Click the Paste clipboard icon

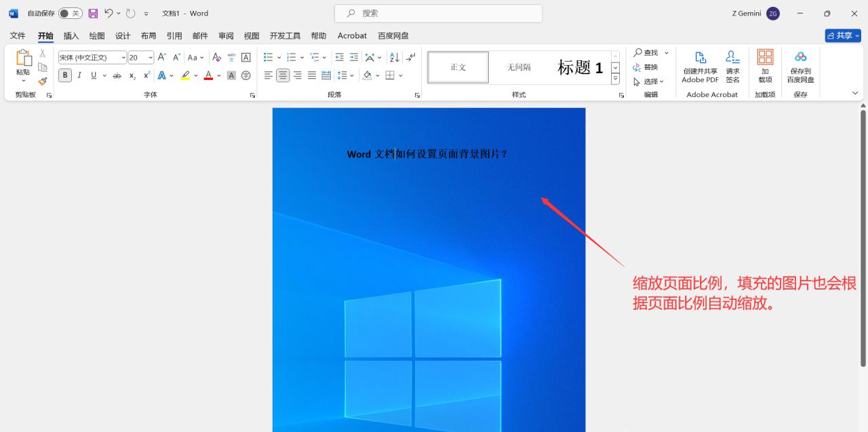point(24,58)
